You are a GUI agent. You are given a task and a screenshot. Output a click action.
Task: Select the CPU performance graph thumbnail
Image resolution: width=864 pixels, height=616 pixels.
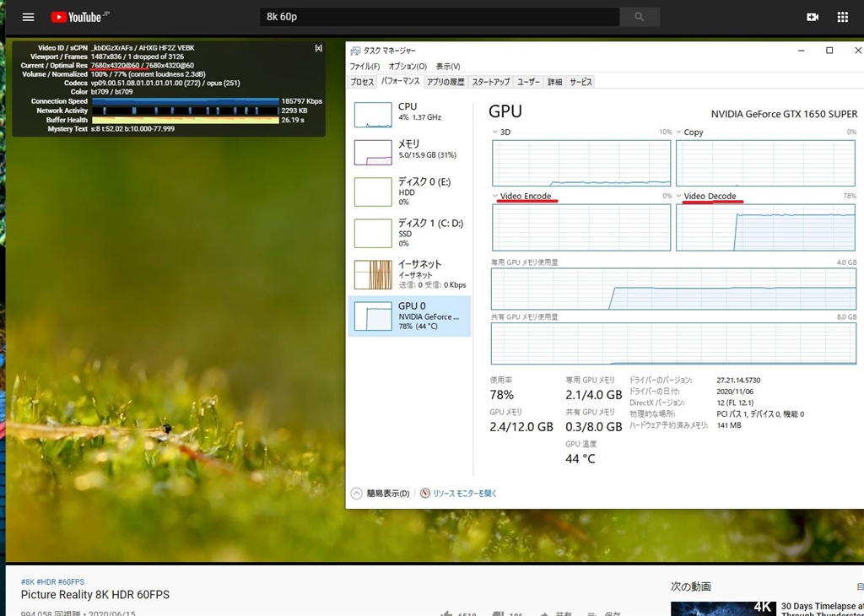[x=373, y=115]
